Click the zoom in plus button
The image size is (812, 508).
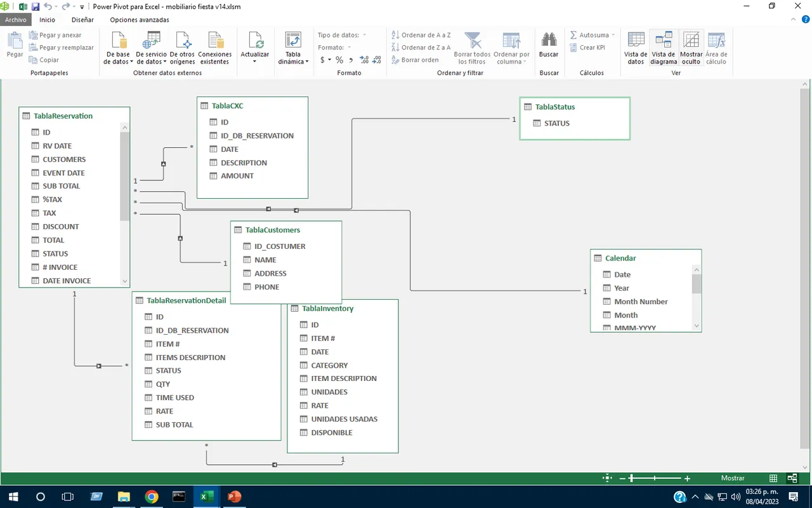click(687, 478)
